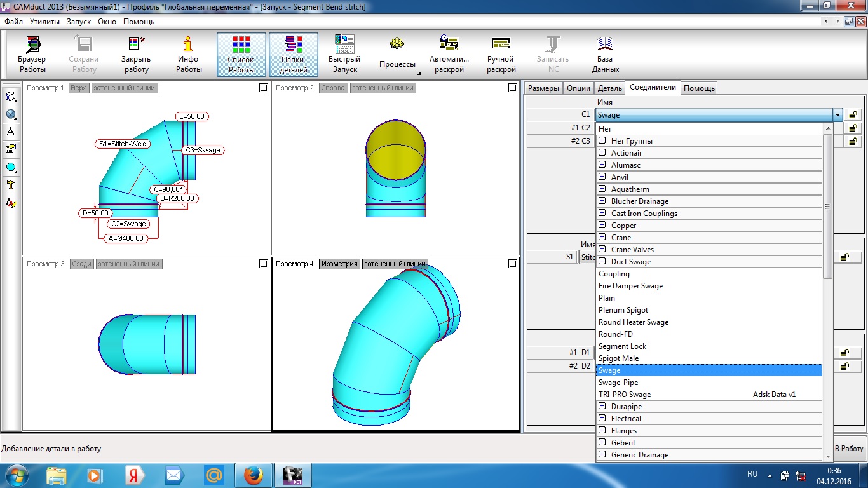This screenshot has height=488, width=868.
Task: Click the cyan circle icon in left toolbar
Action: tap(11, 168)
